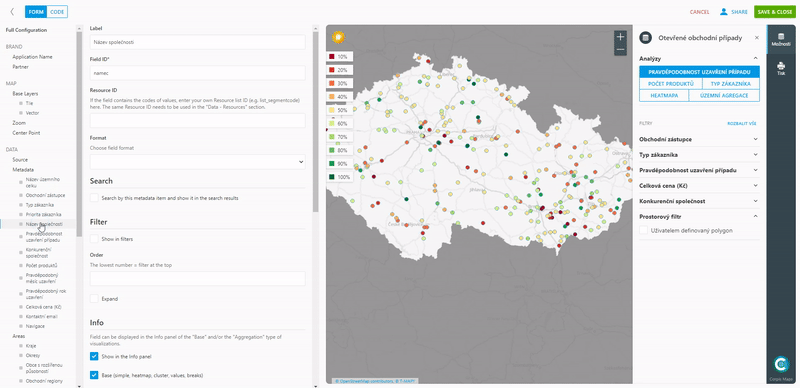Open Base Layers in sidebar

pyautogui.click(x=25, y=94)
